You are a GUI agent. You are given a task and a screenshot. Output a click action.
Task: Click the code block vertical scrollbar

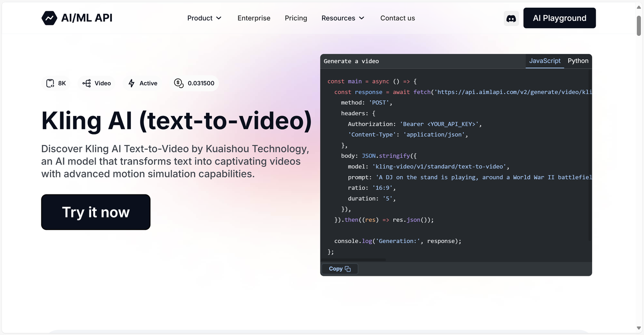pos(590,155)
